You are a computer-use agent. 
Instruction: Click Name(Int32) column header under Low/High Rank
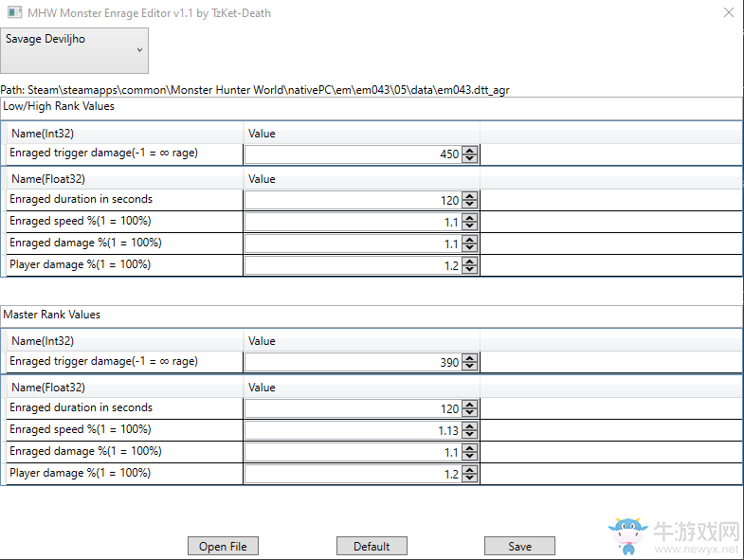click(125, 134)
